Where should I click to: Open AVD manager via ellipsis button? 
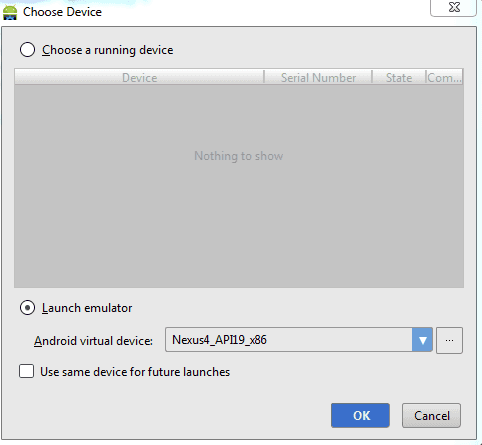tap(449, 340)
